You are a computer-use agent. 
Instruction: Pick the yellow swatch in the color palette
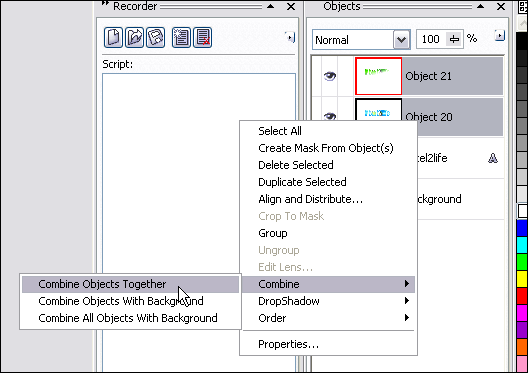tap(522, 279)
